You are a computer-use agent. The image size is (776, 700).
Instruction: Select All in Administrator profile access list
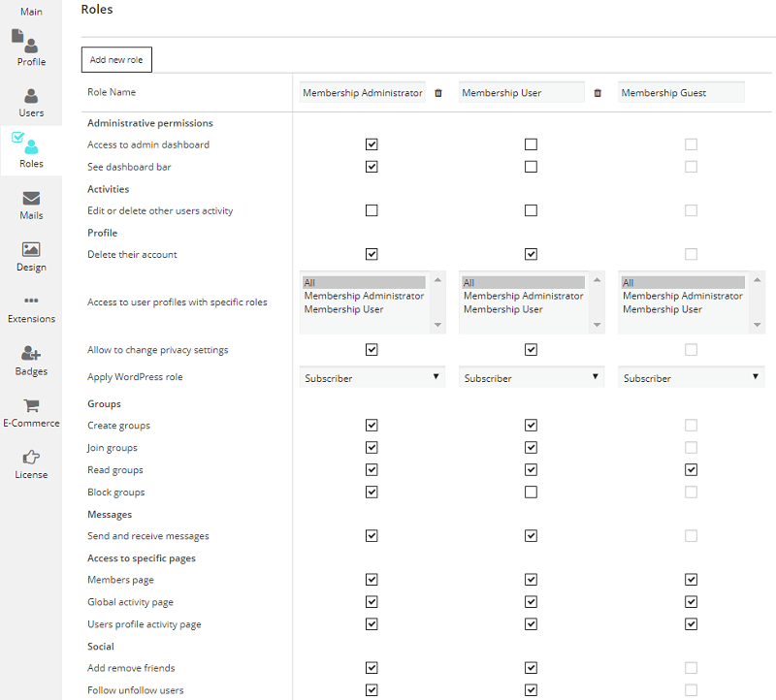click(x=364, y=282)
